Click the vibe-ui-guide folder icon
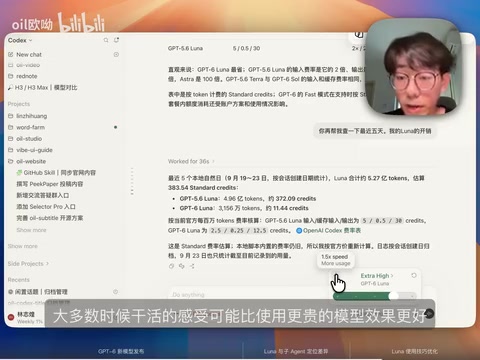The width and height of the screenshot is (480, 360). point(10,150)
